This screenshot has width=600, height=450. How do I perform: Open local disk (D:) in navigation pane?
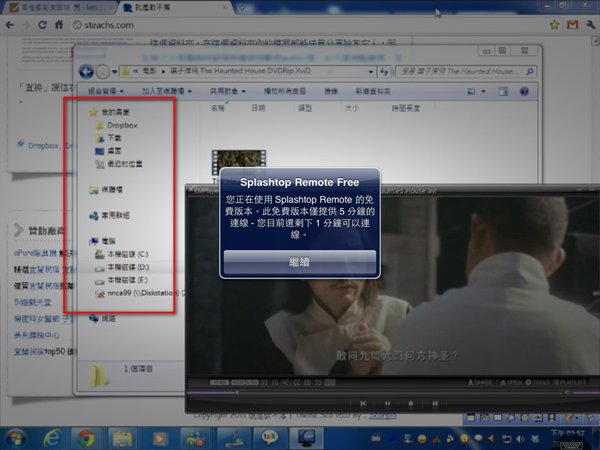122,267
